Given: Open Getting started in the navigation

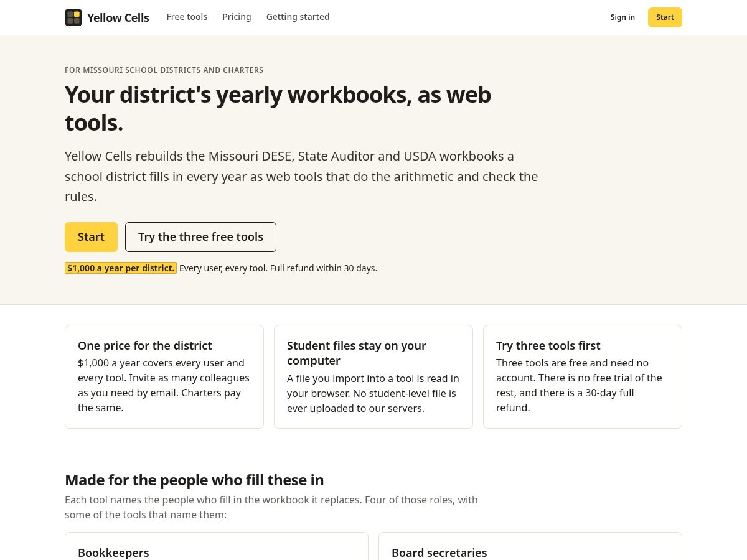Looking at the screenshot, I should (x=298, y=17).
